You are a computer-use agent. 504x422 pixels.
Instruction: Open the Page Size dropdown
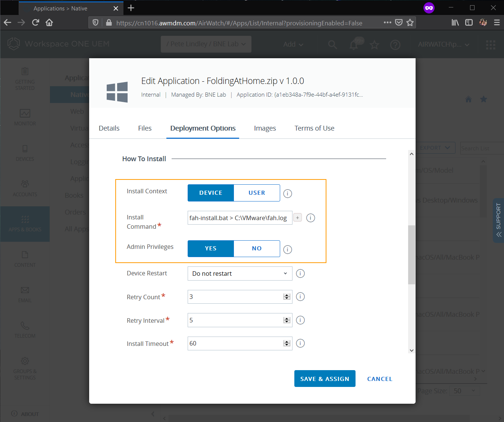click(464, 391)
